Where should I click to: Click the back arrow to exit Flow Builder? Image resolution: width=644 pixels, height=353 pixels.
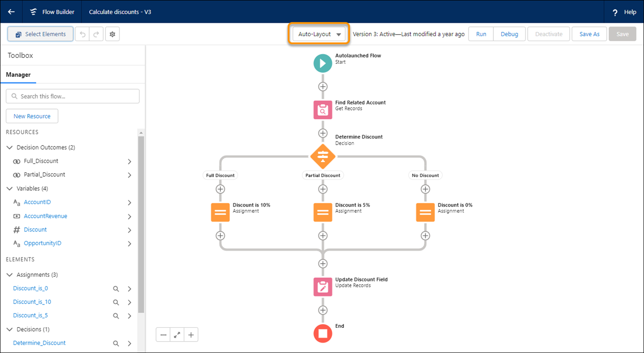(11, 12)
